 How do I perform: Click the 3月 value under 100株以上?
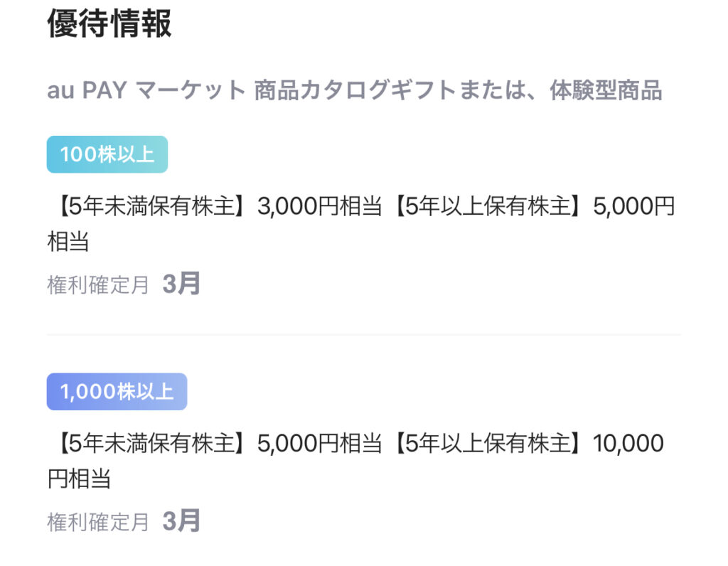[181, 284]
